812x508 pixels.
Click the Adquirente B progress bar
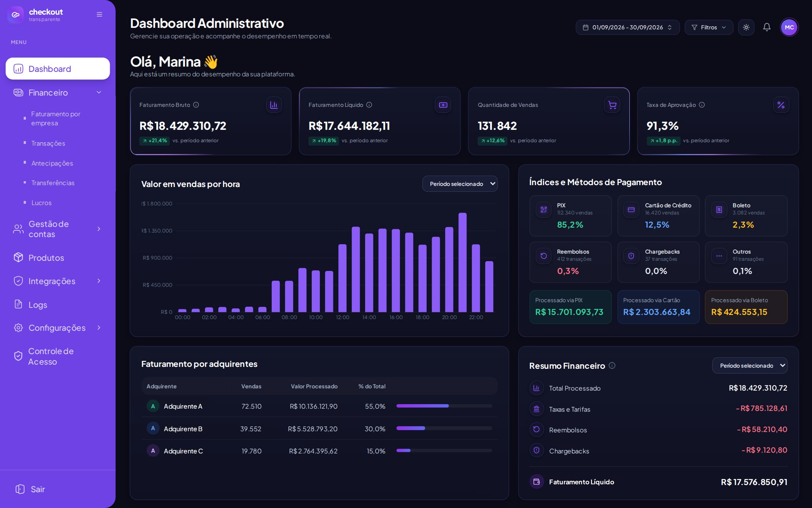click(x=444, y=428)
